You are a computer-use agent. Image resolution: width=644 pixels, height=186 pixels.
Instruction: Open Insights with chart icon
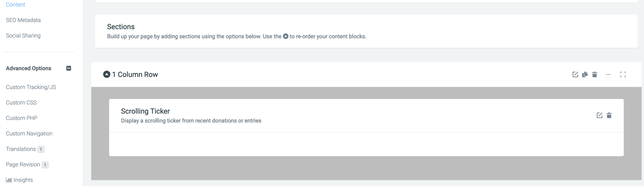19,180
